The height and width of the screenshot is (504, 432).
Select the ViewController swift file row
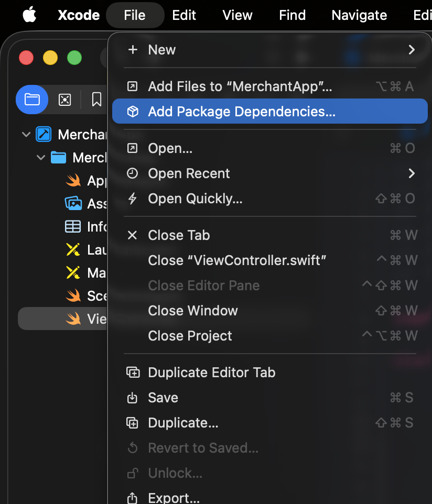(63, 319)
